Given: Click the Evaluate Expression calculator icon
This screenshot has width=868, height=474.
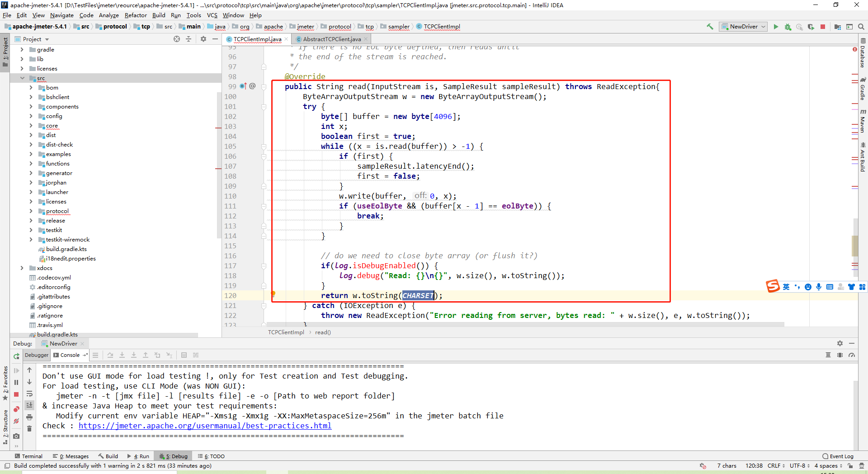Looking at the screenshot, I should (x=184, y=355).
